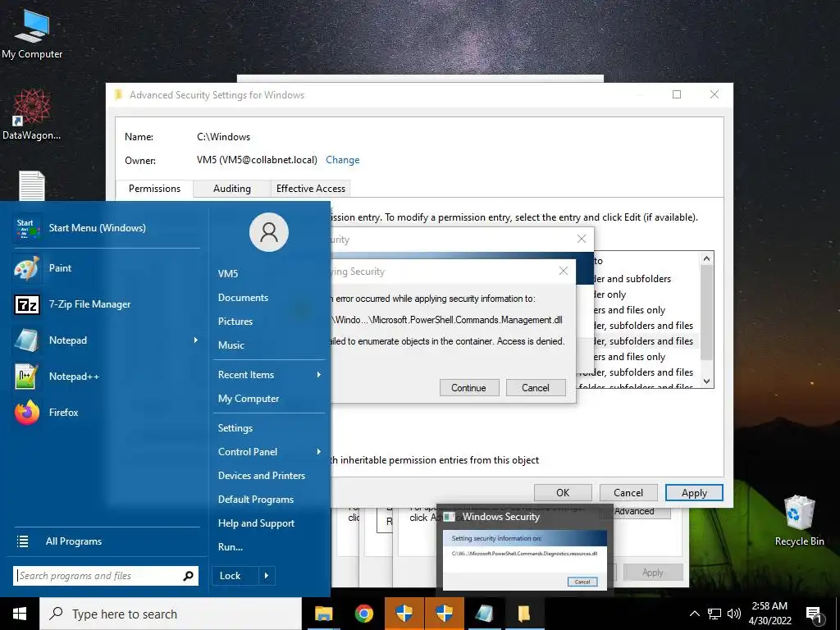Click the permission list scrollbar thumb
Image resolution: width=840 pixels, height=630 pixels.
pyautogui.click(x=706, y=313)
